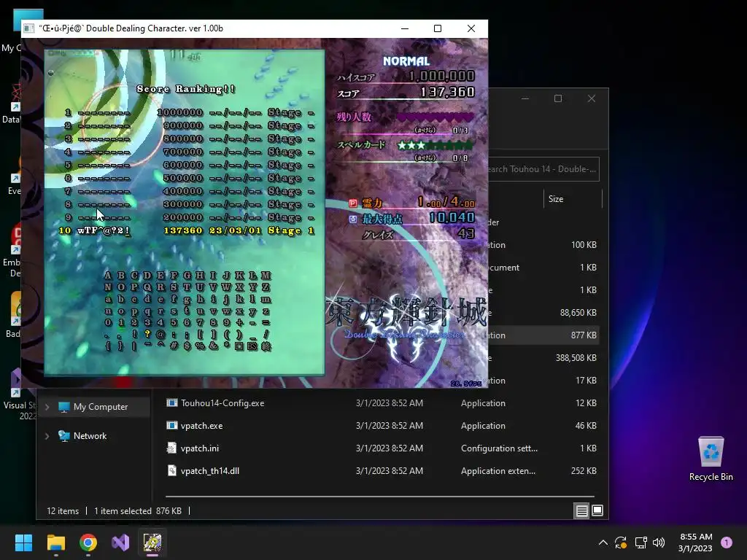Maximize the Double Dealing Character game window

pos(438,28)
